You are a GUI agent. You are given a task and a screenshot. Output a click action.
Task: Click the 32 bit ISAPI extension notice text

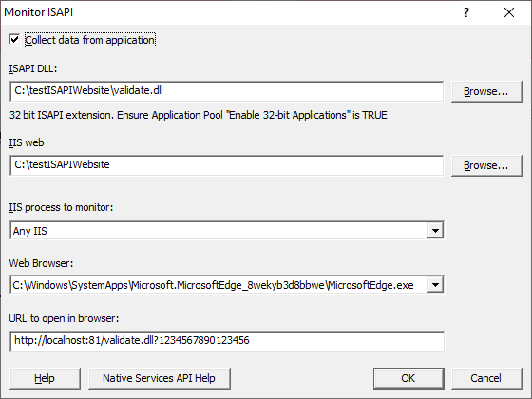[199, 115]
